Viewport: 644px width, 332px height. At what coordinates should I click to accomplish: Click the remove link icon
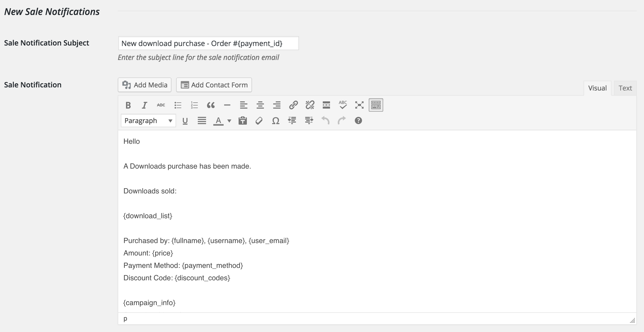[x=310, y=105]
